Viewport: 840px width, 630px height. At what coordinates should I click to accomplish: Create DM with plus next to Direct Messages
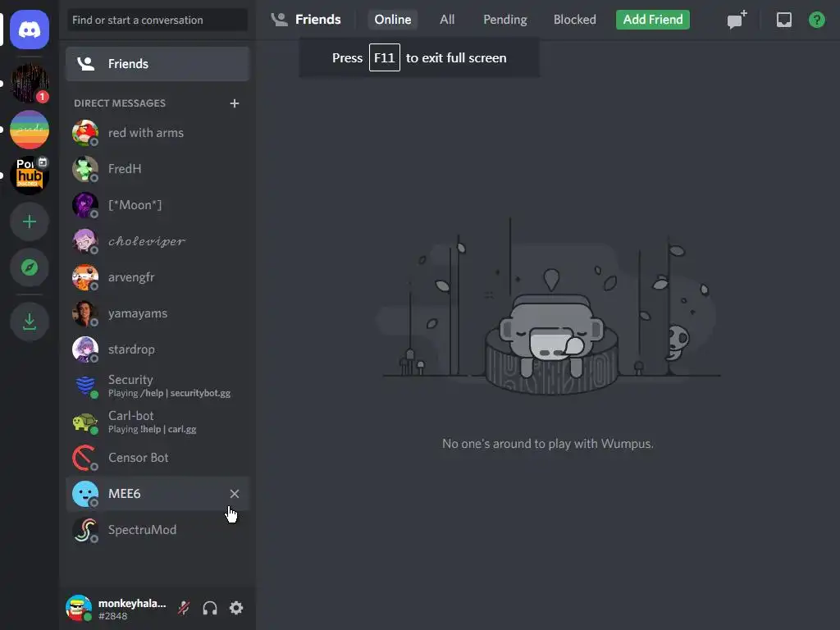coord(234,103)
